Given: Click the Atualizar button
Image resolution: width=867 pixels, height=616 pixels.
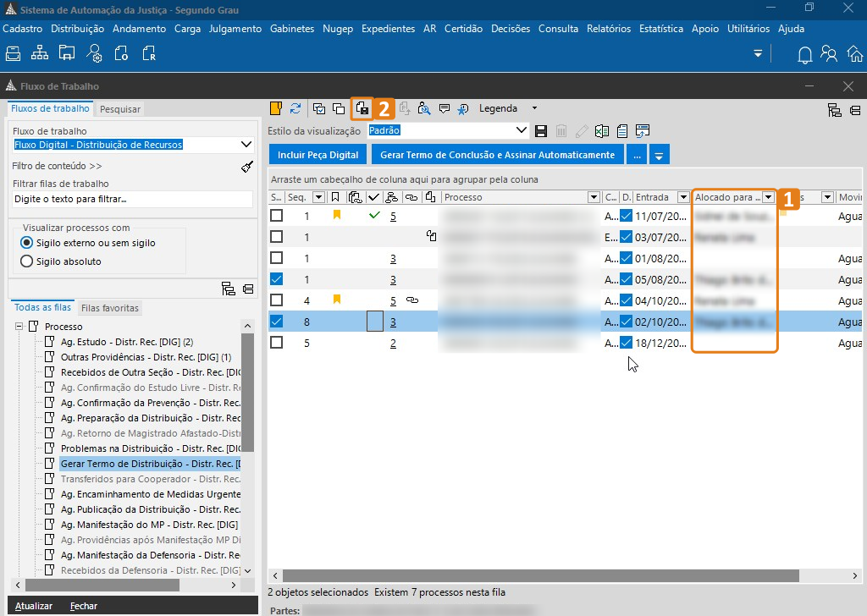Looking at the screenshot, I should coord(34,606).
